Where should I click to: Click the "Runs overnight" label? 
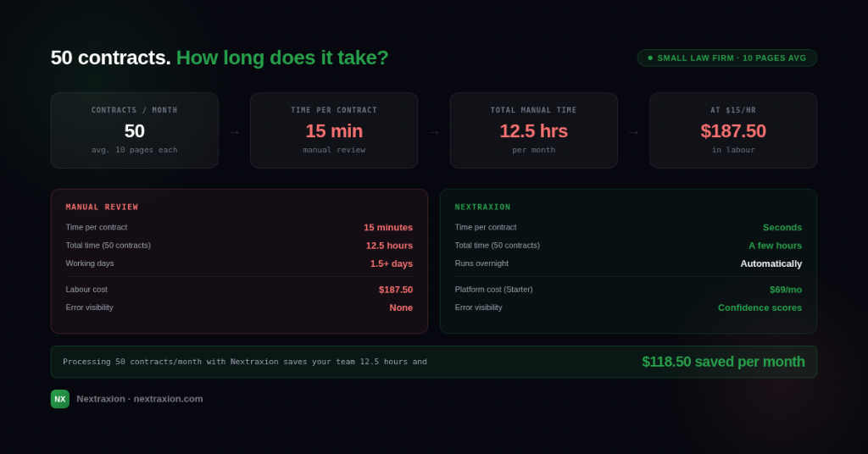click(x=481, y=263)
